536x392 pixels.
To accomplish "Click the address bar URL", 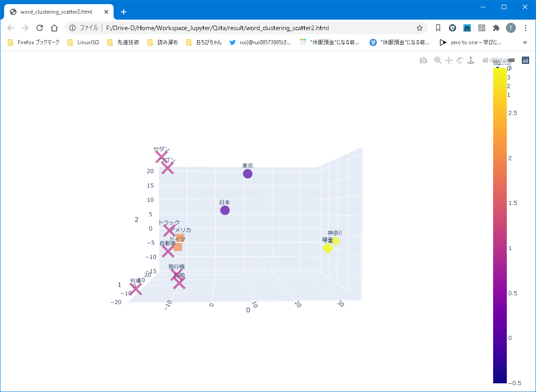I will 218,28.
